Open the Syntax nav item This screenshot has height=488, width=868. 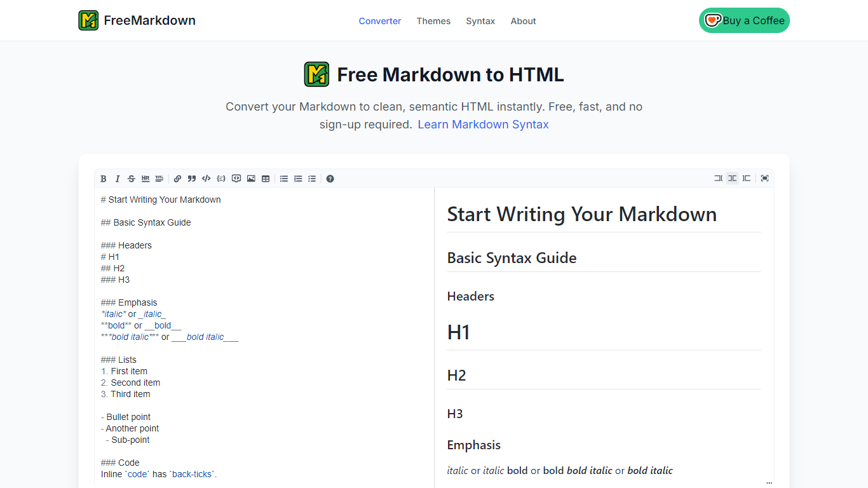tap(480, 21)
